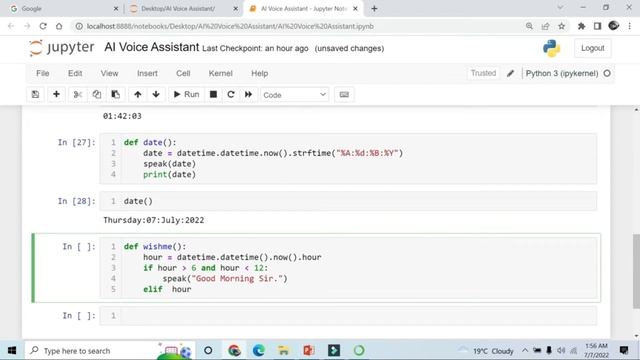Click inside the def date() code cell
640x360 pixels.
pos(348,158)
